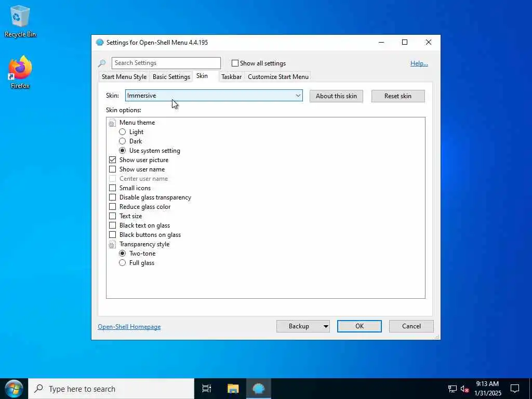The height and width of the screenshot is (399, 532).
Task: Open Task View from the taskbar
Action: click(x=207, y=389)
